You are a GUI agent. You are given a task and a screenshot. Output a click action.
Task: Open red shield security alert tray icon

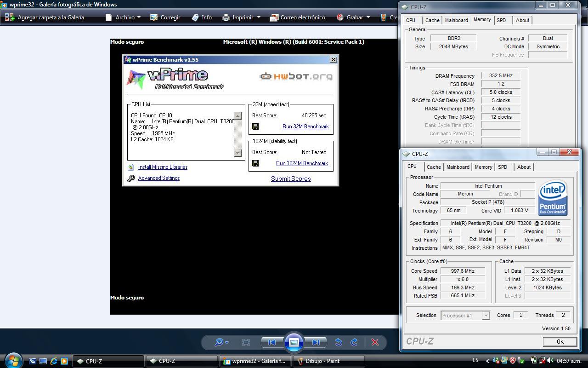(x=512, y=361)
